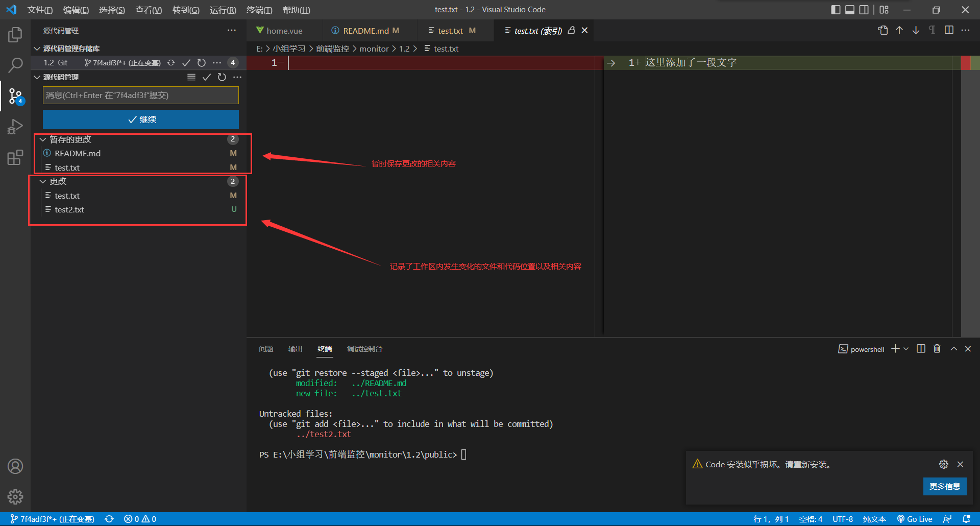Viewport: 980px width, 526px height.
Task: Open launch profile dropdown next to terminal plus
Action: [x=906, y=349]
